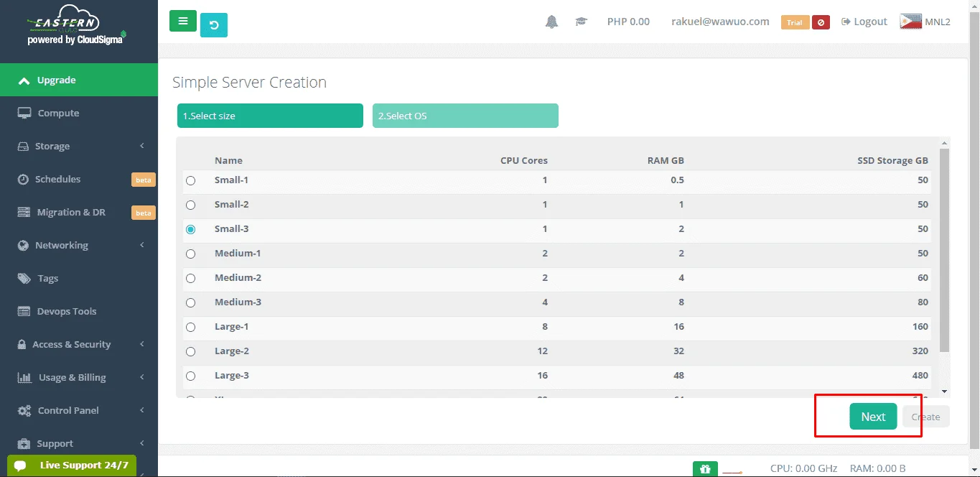980x477 pixels.
Task: Click the CPU: 0.00 GHz status text
Action: [x=803, y=468]
